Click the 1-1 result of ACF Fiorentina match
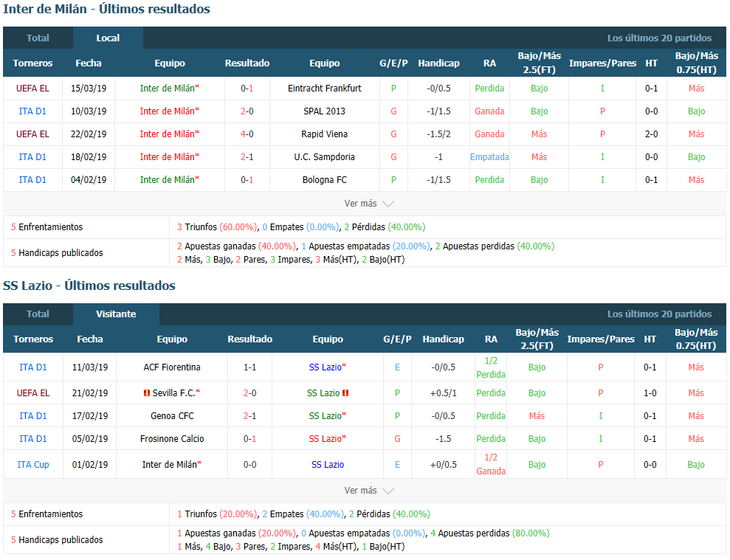The image size is (730, 560). [x=250, y=367]
